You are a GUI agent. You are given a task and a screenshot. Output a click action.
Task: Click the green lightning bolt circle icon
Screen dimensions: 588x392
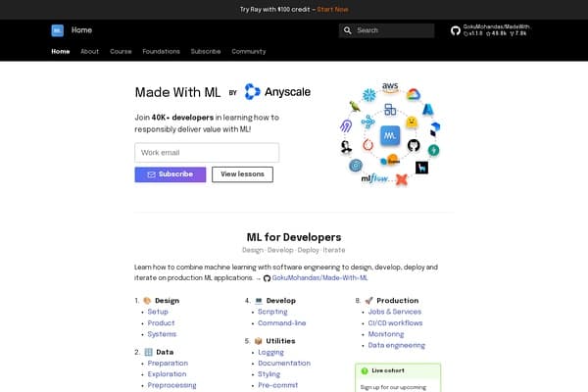coord(434,150)
